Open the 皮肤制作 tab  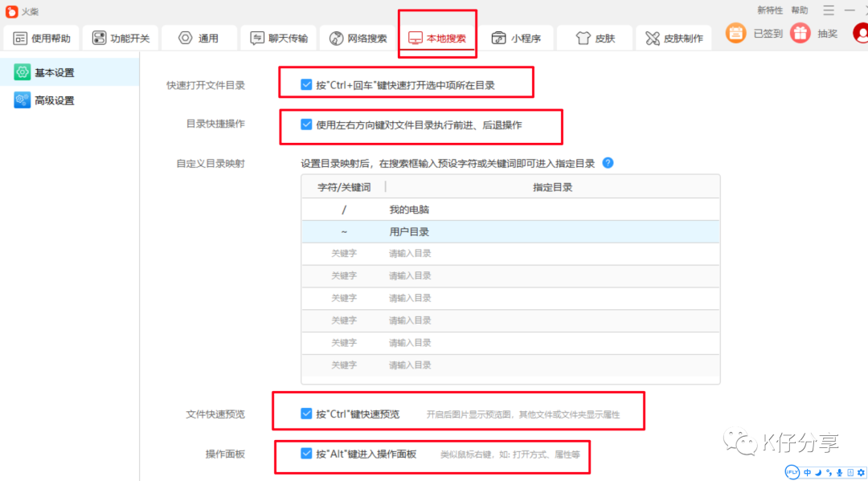coord(674,39)
